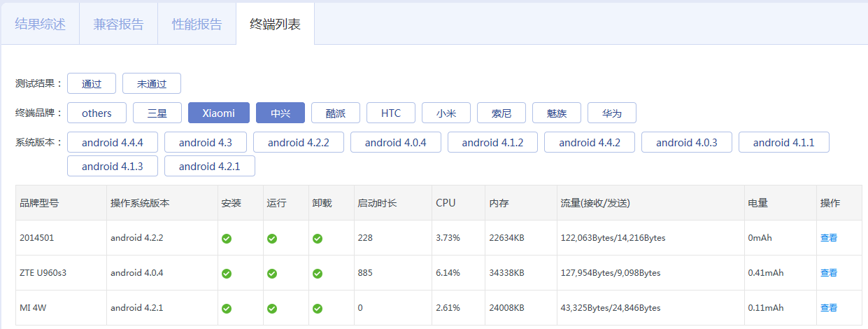Select android 4.2.1 system version filter
Viewport: 868px width, 329px height.
pos(210,166)
